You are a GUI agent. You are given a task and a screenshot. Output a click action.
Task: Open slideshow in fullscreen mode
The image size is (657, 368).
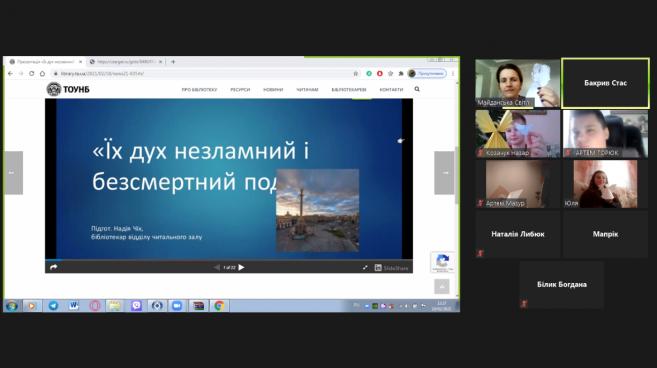tap(365, 267)
